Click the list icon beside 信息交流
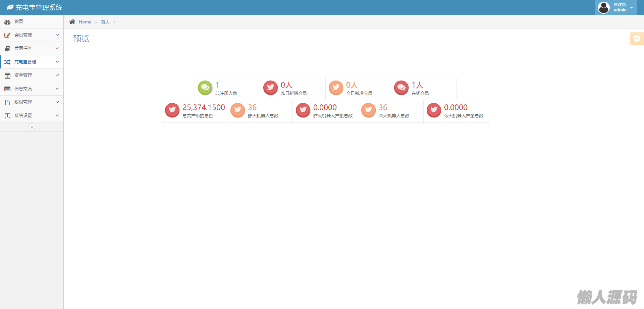Screen dimensions: 644x309 click(7, 89)
